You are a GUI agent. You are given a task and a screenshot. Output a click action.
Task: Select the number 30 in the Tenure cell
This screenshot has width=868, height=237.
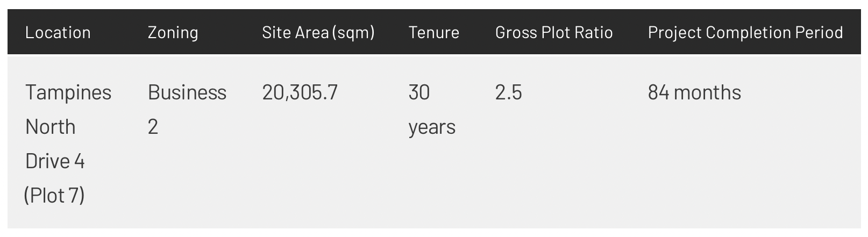point(419,92)
